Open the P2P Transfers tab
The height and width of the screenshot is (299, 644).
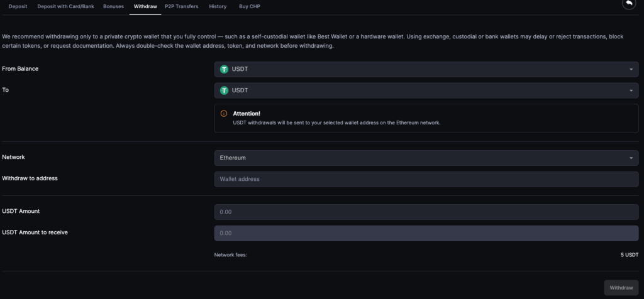click(182, 6)
